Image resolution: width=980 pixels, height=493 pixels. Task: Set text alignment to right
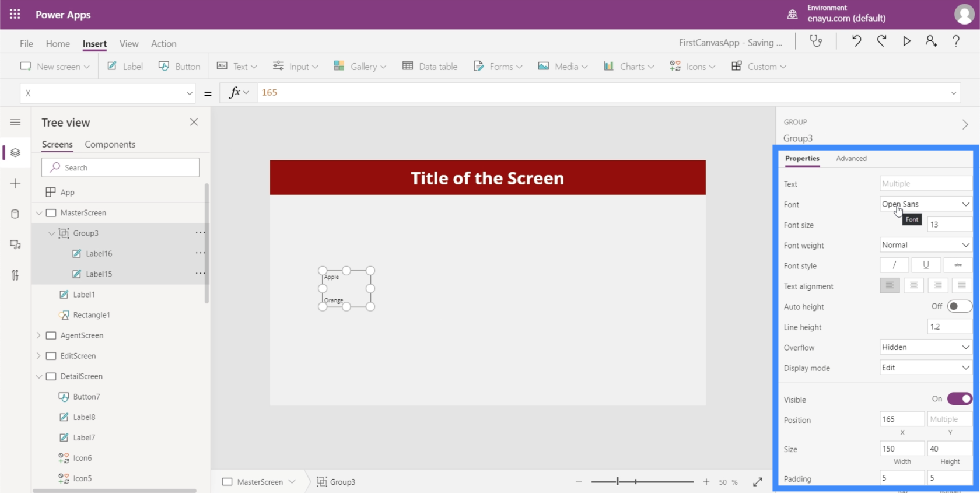click(x=937, y=285)
